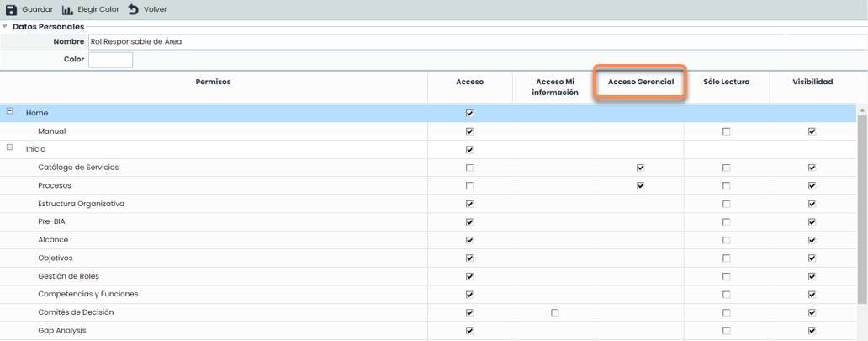Collapse the Inicio tree node
868x341 pixels.
click(x=10, y=148)
